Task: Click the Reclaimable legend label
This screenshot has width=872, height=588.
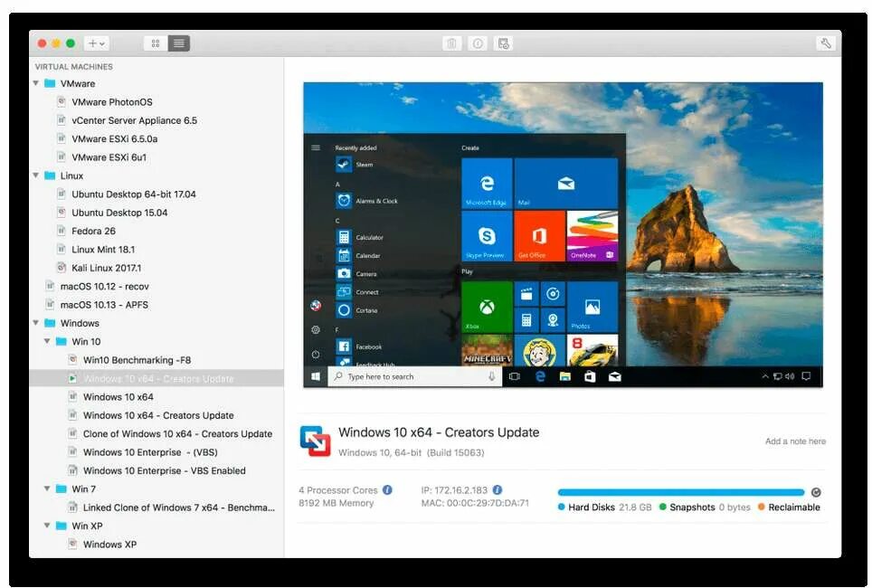Action: click(794, 507)
